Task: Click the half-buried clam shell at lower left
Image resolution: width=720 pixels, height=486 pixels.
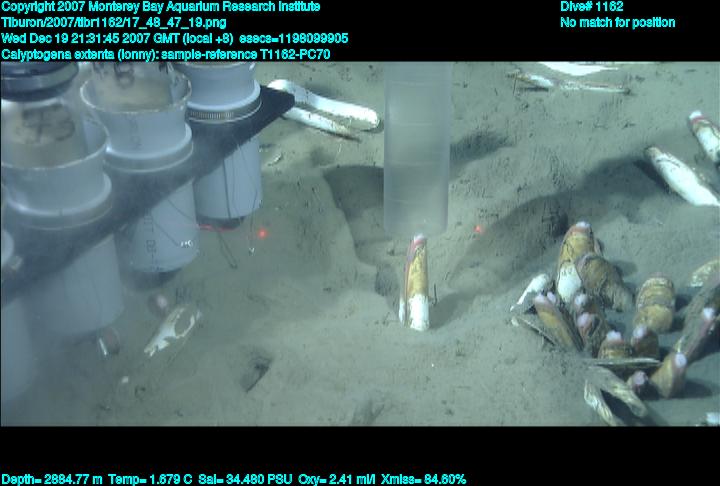Action: coord(170,330)
